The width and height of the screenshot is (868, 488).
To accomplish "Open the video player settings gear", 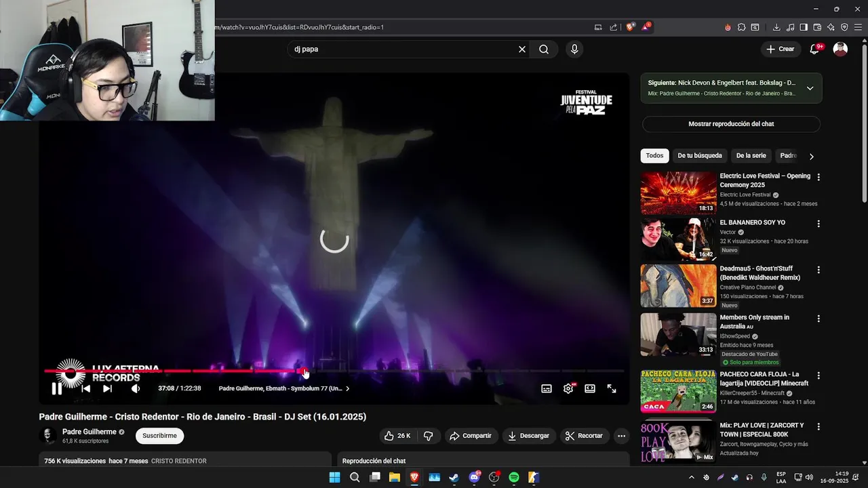I will 568,388.
